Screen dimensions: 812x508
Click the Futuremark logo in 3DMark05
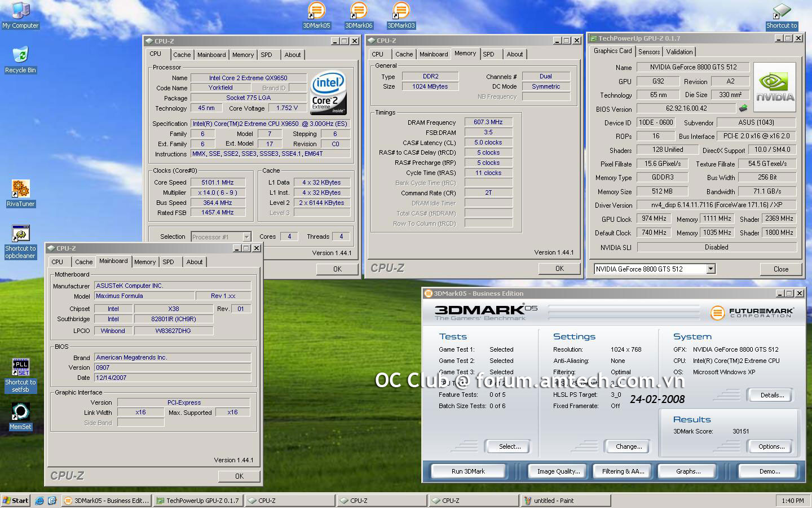tap(752, 312)
